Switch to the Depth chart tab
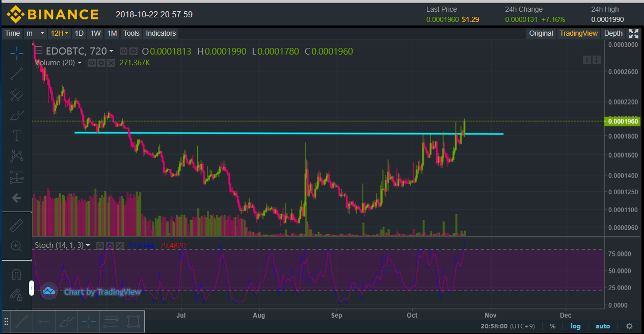644x334 pixels. [x=613, y=34]
